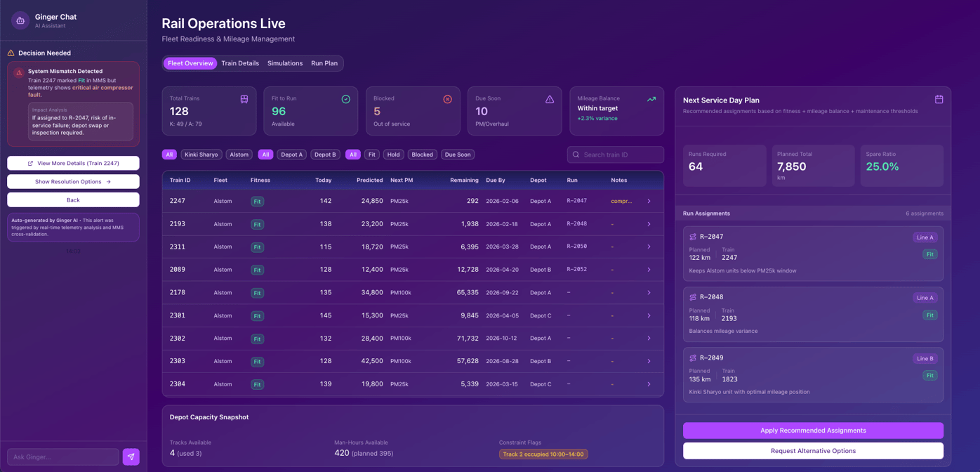
Task: Enable the Blocked status filter
Action: [x=422, y=155]
